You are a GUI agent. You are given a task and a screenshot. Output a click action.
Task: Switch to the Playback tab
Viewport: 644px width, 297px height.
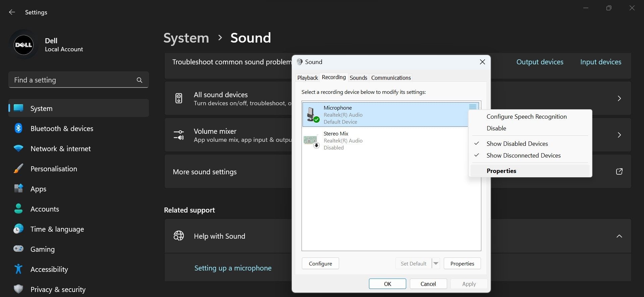click(308, 78)
